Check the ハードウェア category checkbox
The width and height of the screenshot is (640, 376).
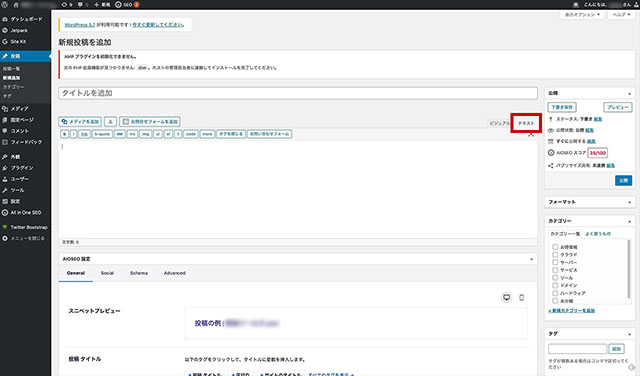(x=555, y=293)
